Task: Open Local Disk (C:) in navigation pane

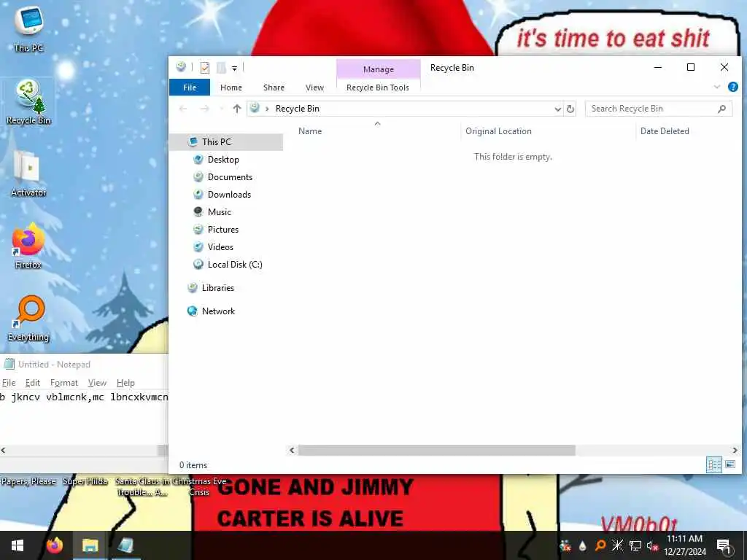Action: 235,265
